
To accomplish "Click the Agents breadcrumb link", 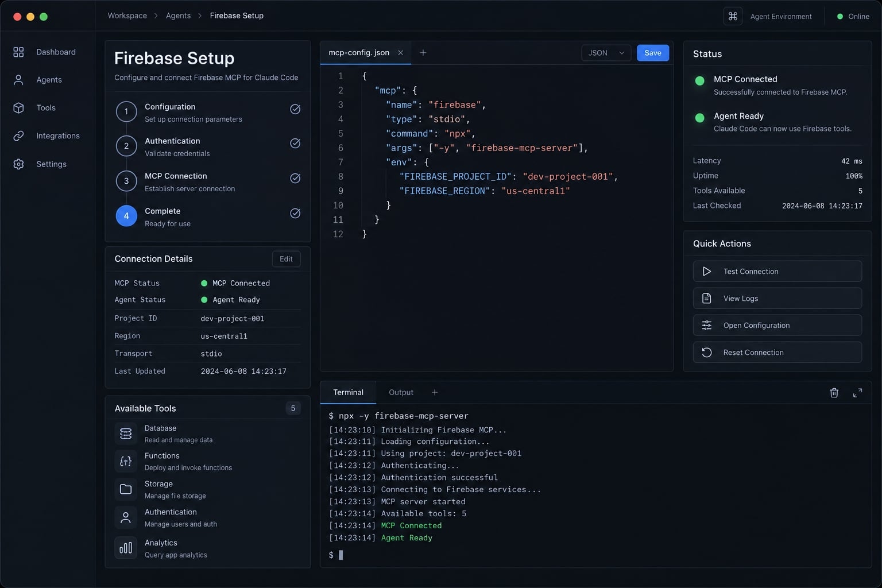I will (178, 16).
